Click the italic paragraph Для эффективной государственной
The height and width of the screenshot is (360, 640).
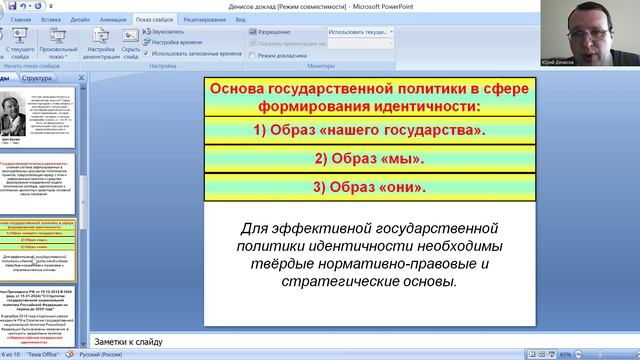369,255
